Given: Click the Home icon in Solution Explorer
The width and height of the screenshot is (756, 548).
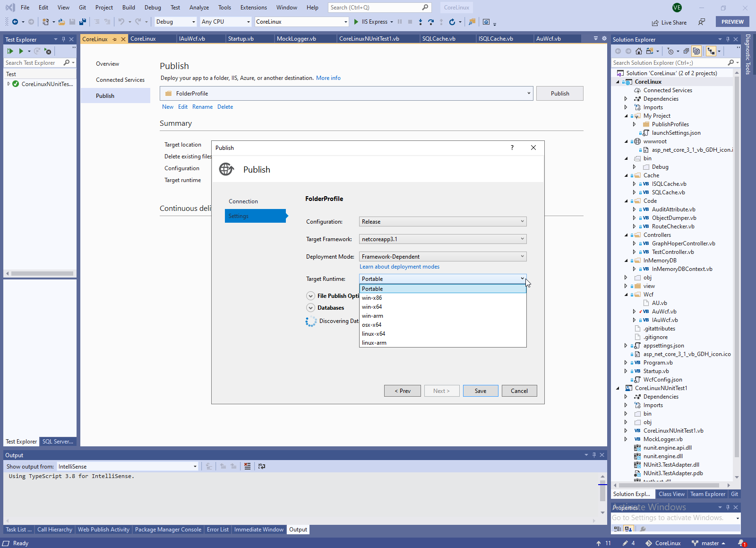Looking at the screenshot, I should point(639,51).
